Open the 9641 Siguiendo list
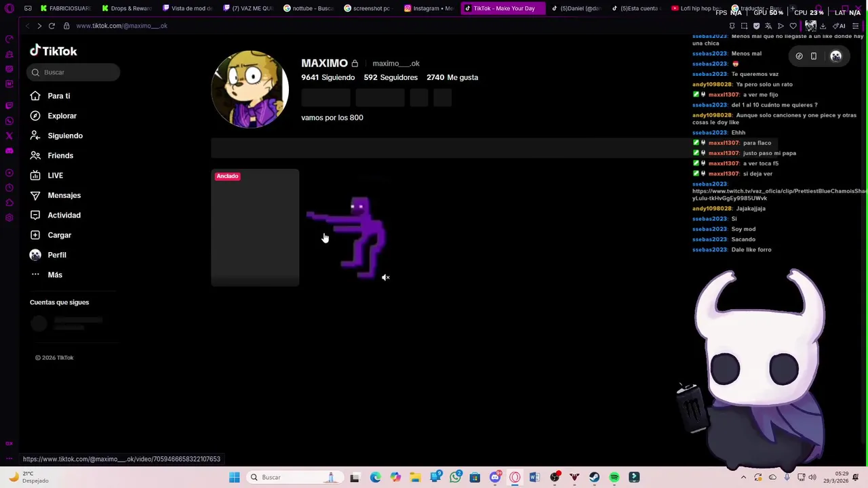The width and height of the screenshot is (868, 488). (328, 77)
